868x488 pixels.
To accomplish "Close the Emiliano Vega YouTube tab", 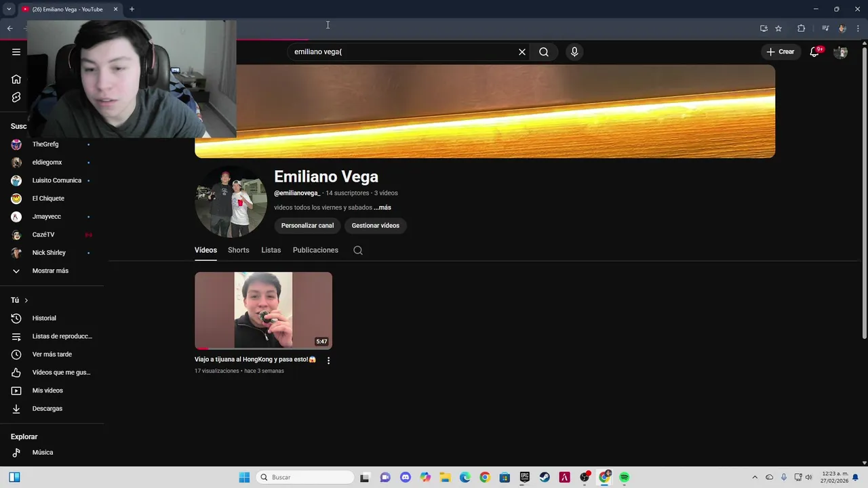I will click(x=115, y=9).
